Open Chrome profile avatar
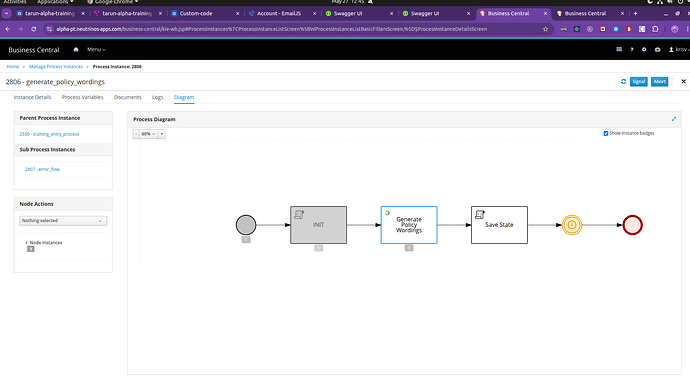 point(675,29)
